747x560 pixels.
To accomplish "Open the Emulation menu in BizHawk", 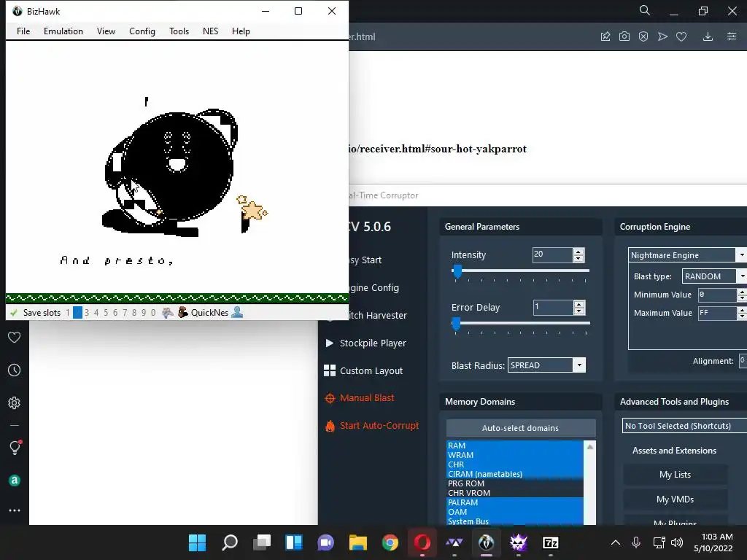I will point(63,31).
